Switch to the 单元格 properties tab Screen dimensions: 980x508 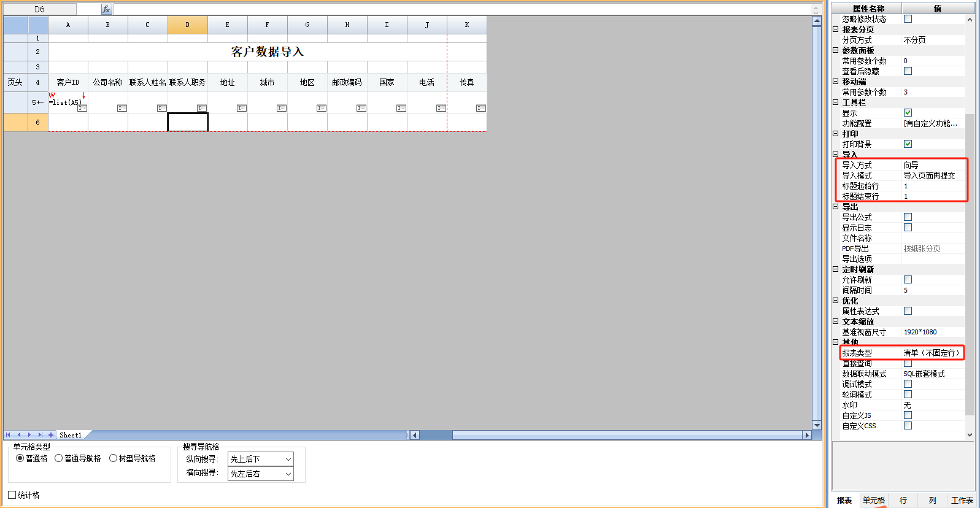(873, 500)
